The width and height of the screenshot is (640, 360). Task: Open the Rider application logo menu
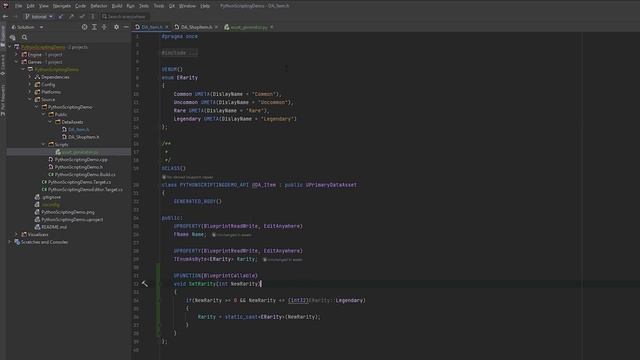click(x=5, y=6)
